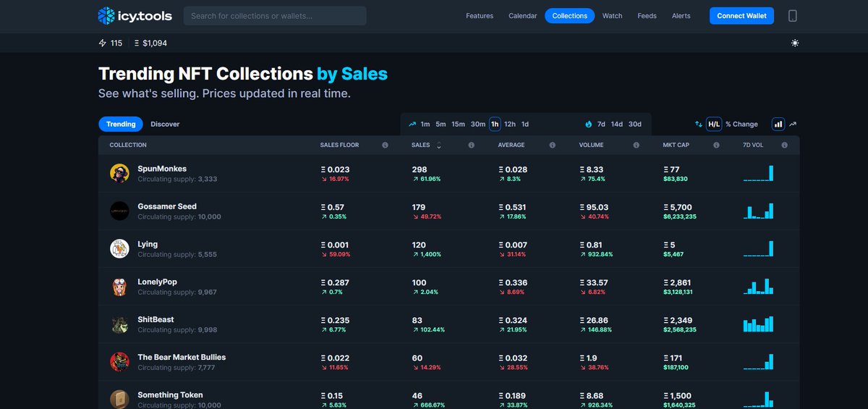Select H/L display mode
Screen dimensions: 868x409
[714, 125]
